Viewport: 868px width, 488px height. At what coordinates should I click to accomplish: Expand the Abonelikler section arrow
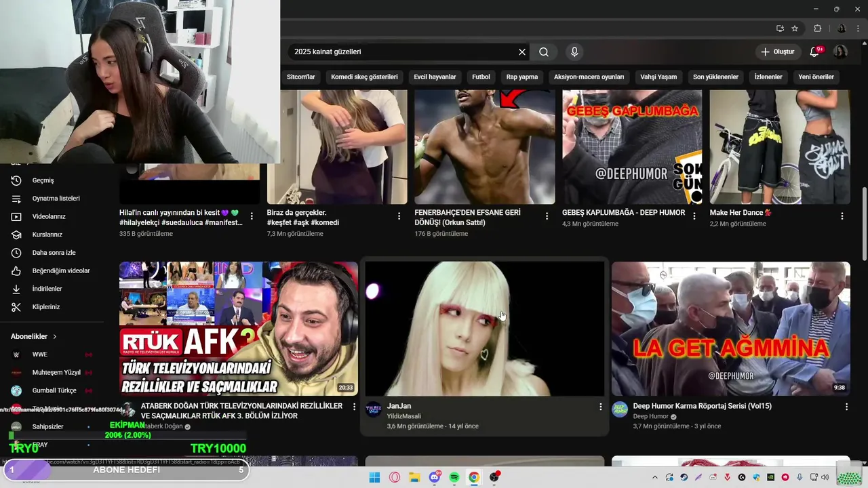point(55,336)
